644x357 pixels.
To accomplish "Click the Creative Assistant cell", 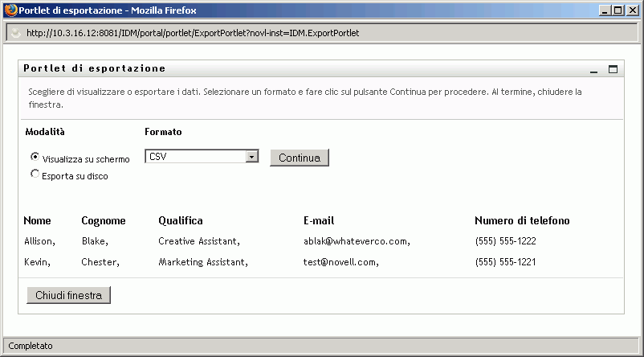I will point(199,241).
